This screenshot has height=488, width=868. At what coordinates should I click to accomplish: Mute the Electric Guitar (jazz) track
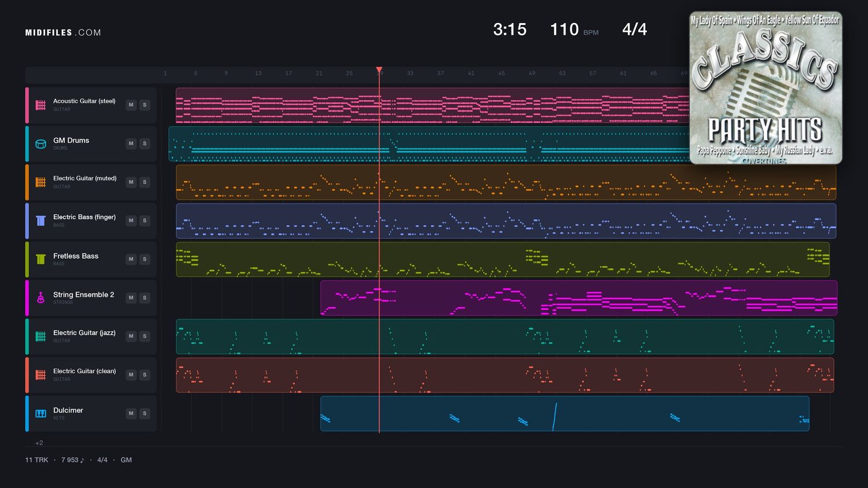(131, 337)
